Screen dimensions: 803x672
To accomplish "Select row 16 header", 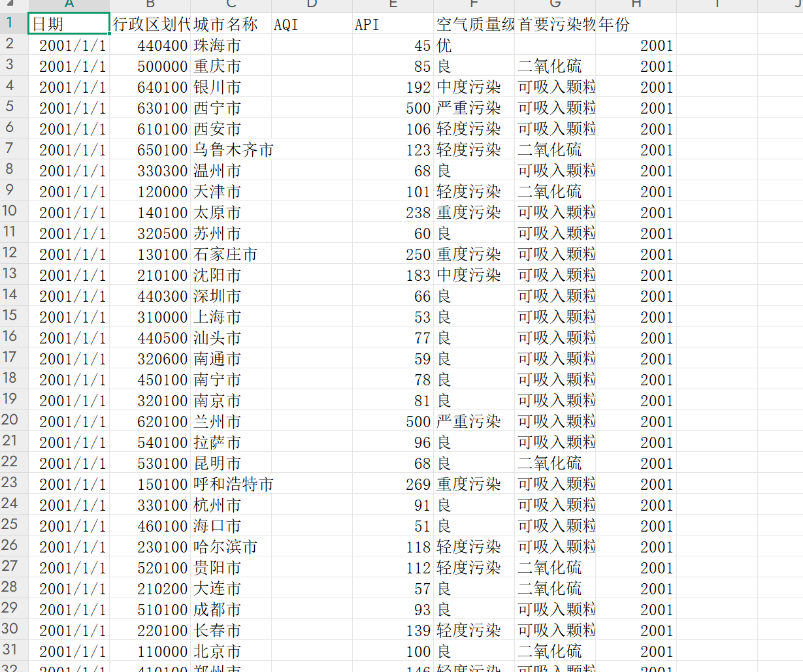I will [x=10, y=336].
